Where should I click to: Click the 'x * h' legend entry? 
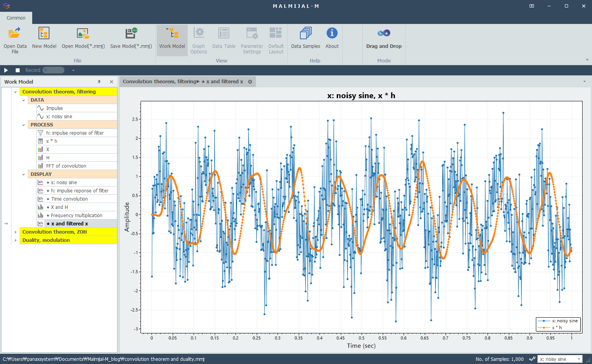click(550, 327)
